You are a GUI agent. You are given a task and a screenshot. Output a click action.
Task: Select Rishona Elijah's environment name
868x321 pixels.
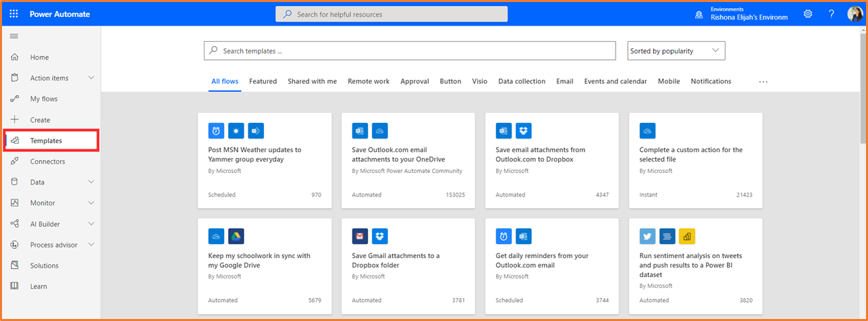[x=749, y=18]
